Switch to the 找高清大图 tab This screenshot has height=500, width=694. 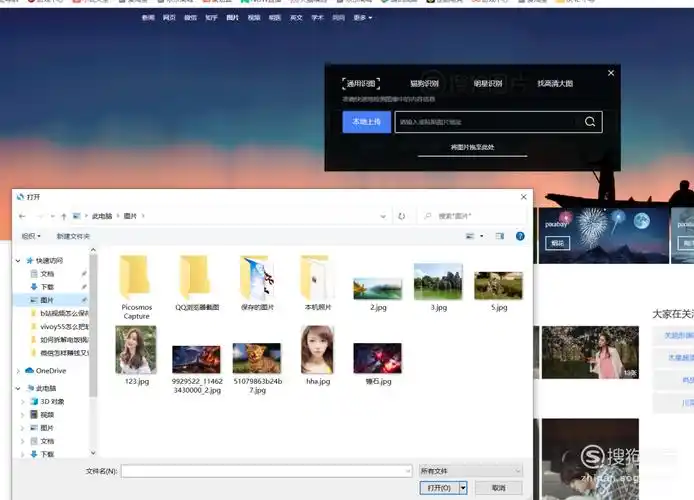click(555, 84)
